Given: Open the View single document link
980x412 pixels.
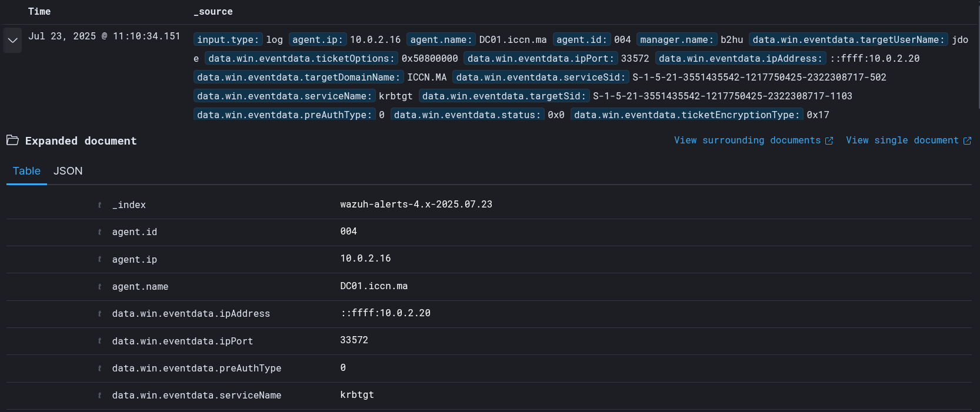Looking at the screenshot, I should (902, 140).
